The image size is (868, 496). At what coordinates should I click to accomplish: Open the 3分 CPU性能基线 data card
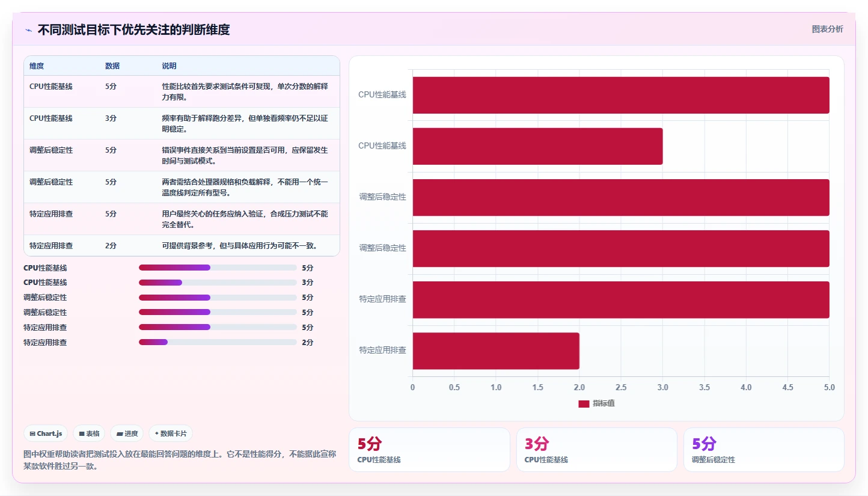tap(597, 450)
